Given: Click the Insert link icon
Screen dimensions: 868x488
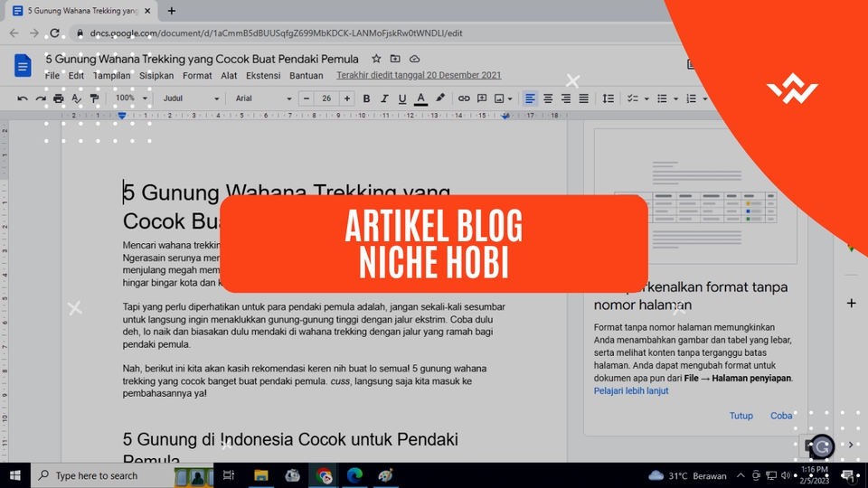Looking at the screenshot, I should [464, 99].
